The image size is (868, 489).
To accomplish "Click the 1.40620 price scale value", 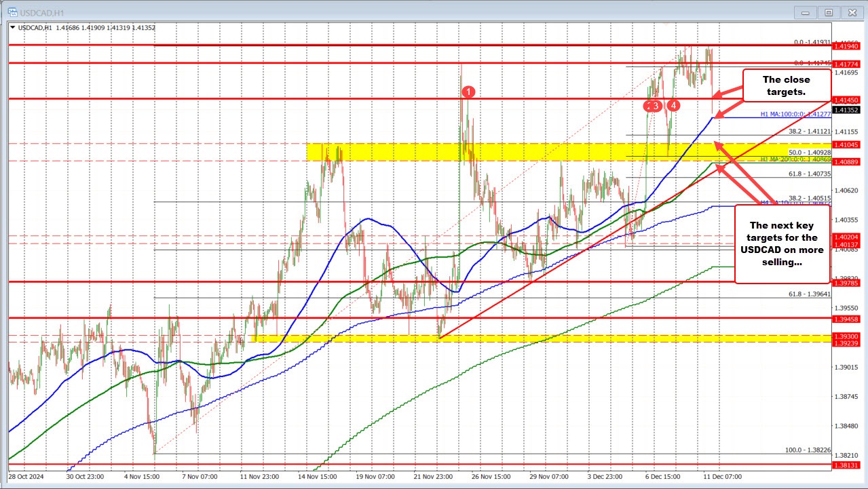I will pyautogui.click(x=846, y=190).
